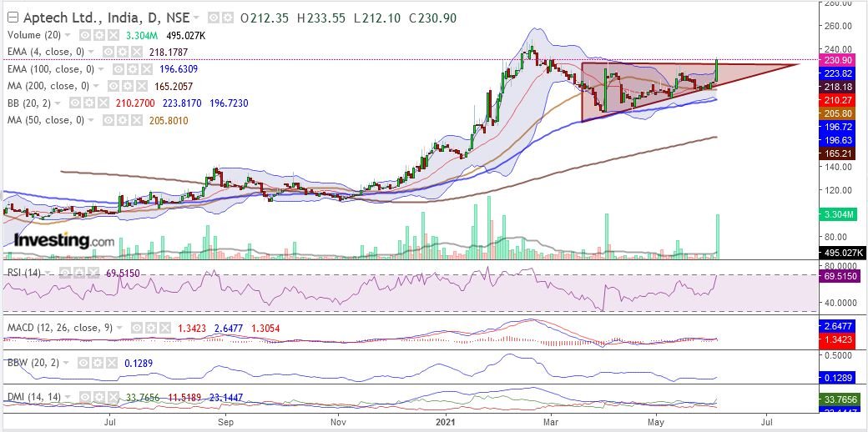Open MA (50, close, 0) dropdown arrow
Screen dimensions: 868x432
point(92,121)
